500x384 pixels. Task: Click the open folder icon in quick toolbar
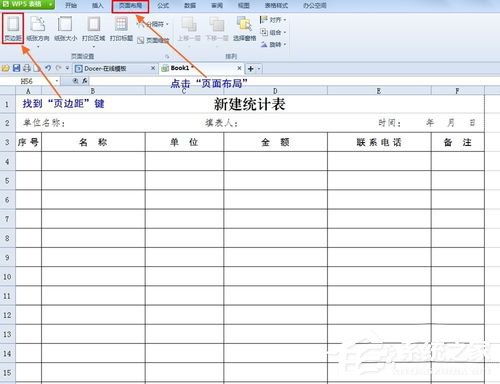(x=6, y=69)
